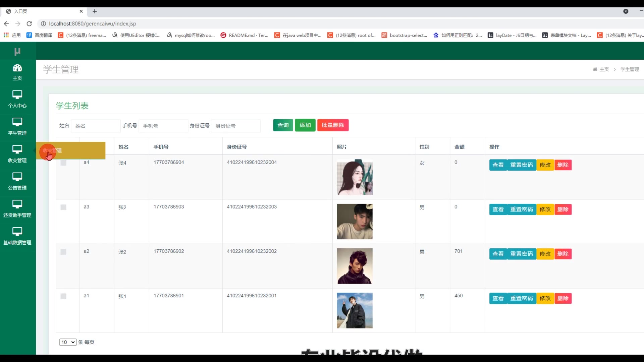
Task: Click the 身份证号 search input field
Action: click(x=235, y=126)
